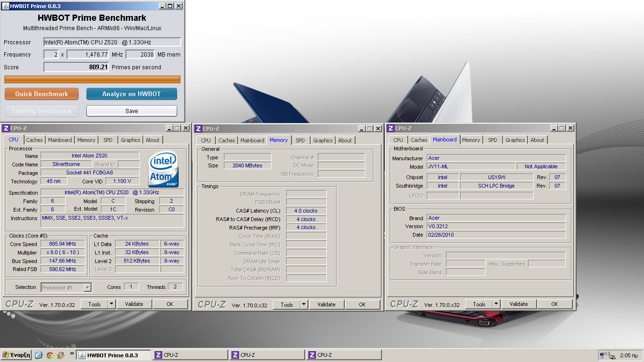
Task: Click the Level 2 cache value 512 KBytes
Action: [137, 261]
